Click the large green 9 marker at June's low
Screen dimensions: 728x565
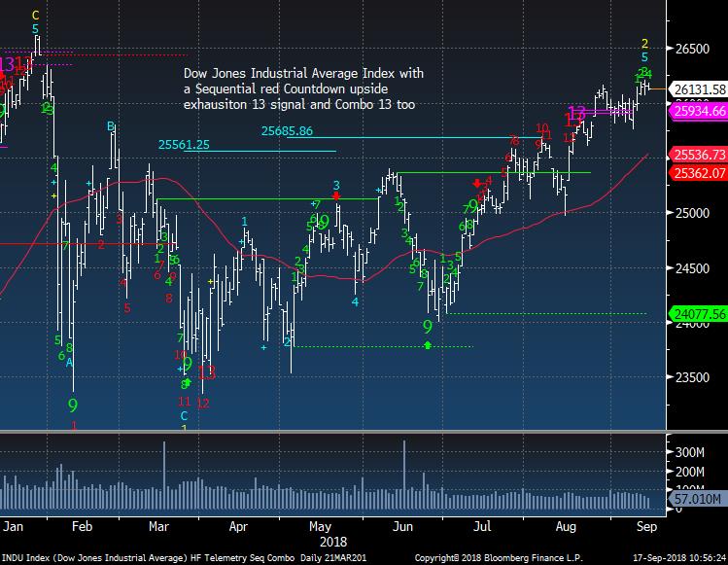[427, 327]
